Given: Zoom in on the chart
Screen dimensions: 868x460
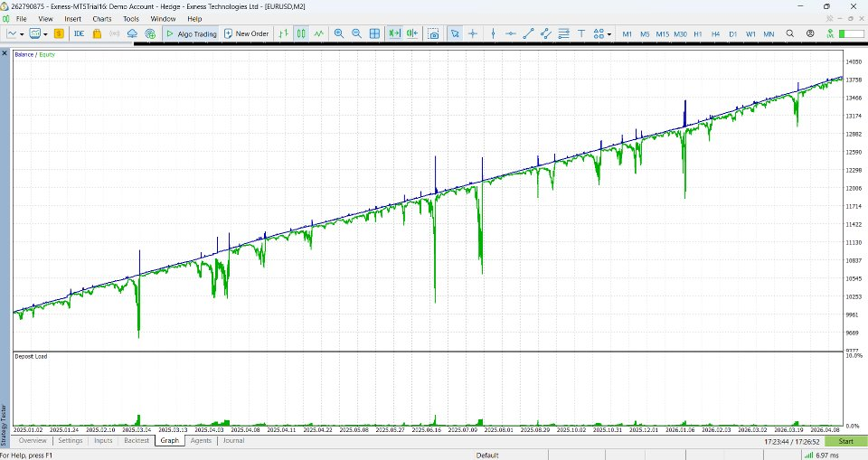Looking at the screenshot, I should (x=339, y=33).
